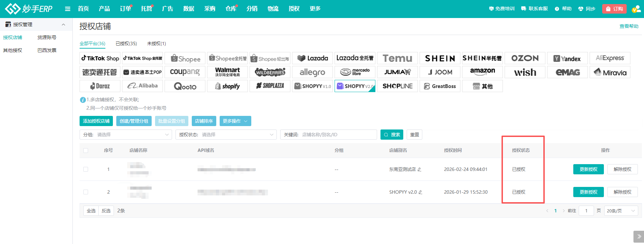Open the 授权状态 filter dropdown
This screenshot has width=644, height=244.
226,135
